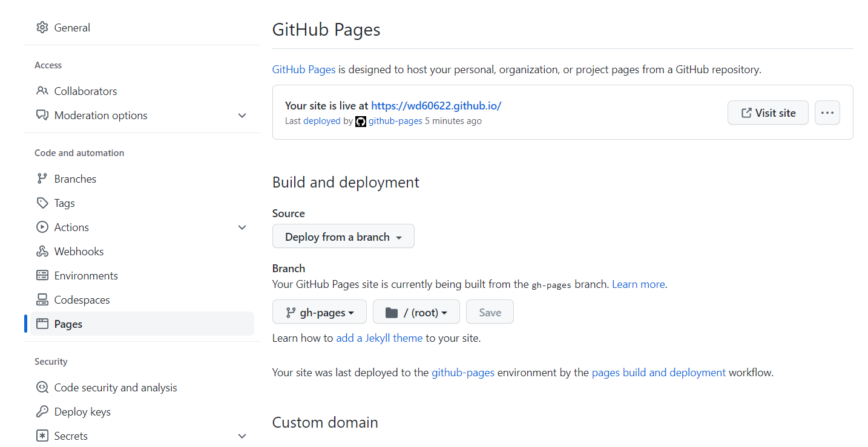Click the Visit site button
The image size is (868, 447).
[768, 113]
